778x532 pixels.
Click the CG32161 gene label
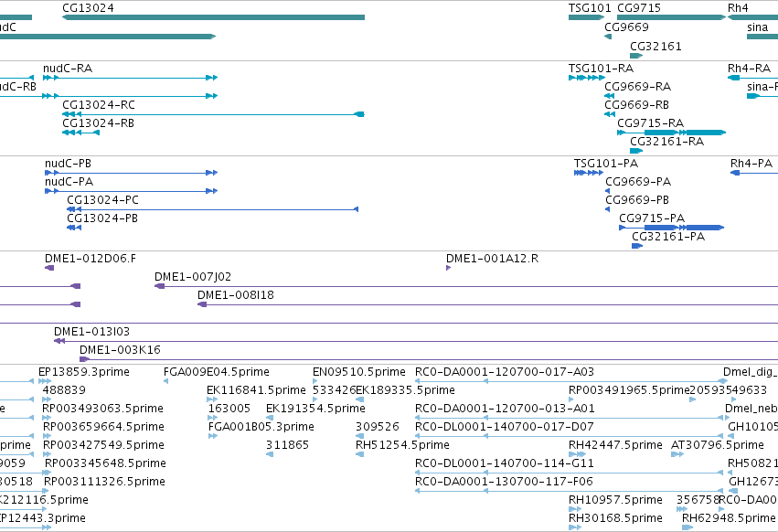tap(655, 46)
